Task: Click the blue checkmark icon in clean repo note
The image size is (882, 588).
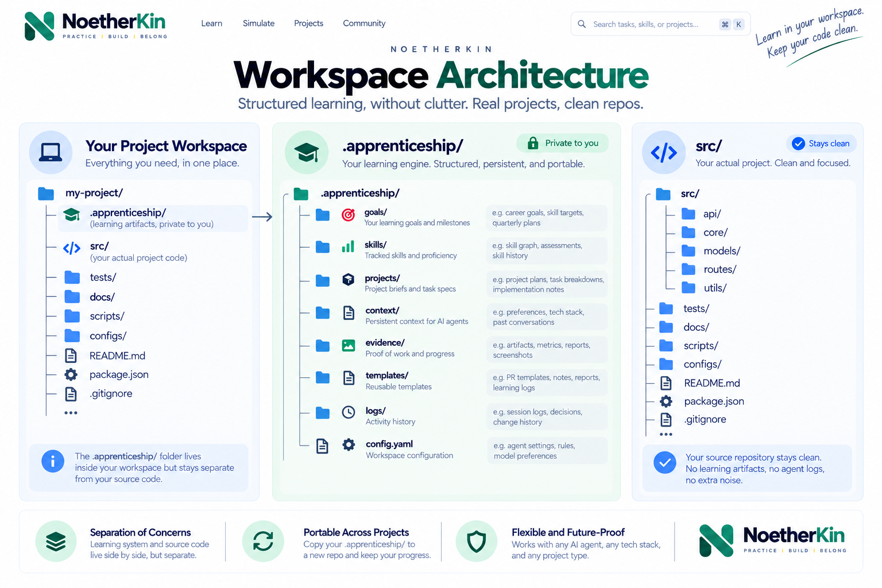Action: pos(665,462)
